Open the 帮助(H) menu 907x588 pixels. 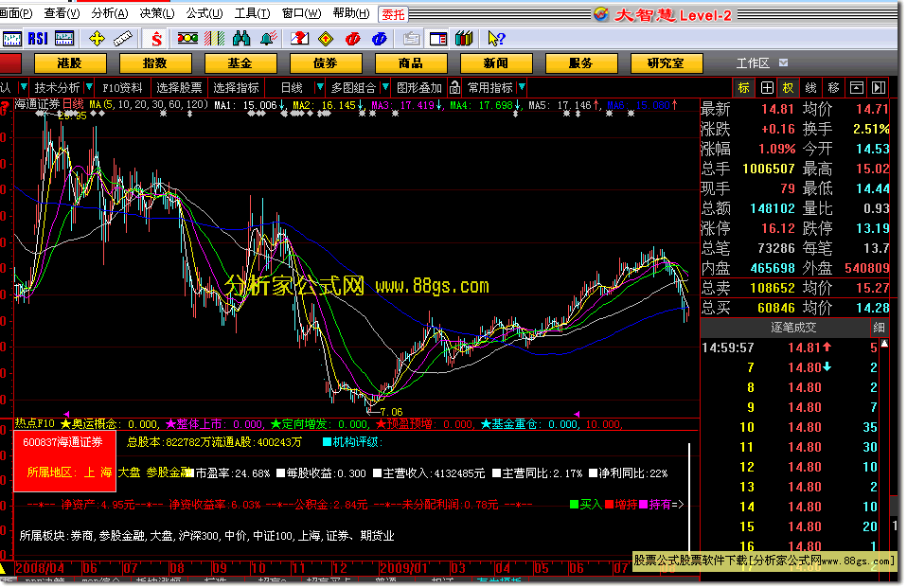click(351, 13)
